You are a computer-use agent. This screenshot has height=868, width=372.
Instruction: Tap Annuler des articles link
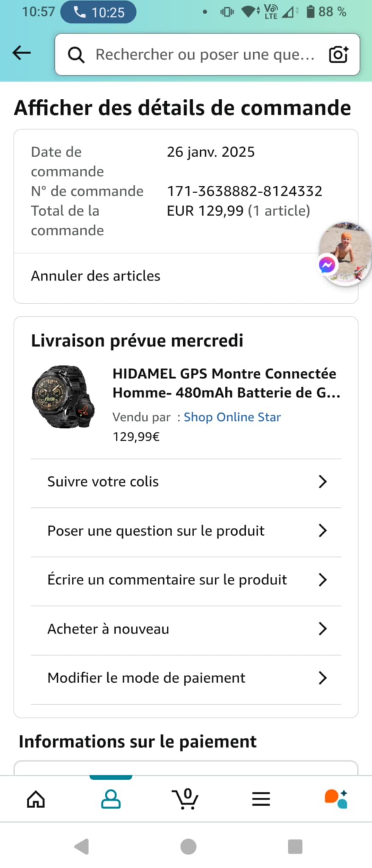click(x=95, y=276)
